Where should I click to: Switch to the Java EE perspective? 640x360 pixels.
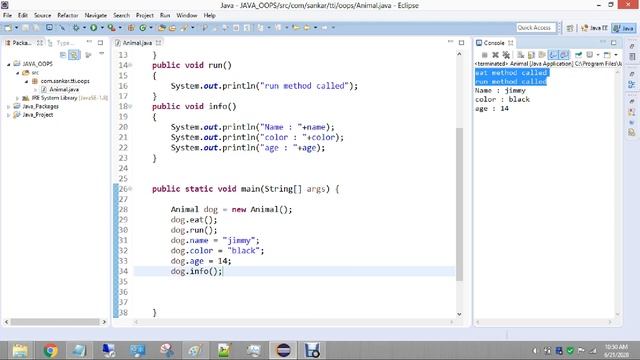tap(594, 28)
